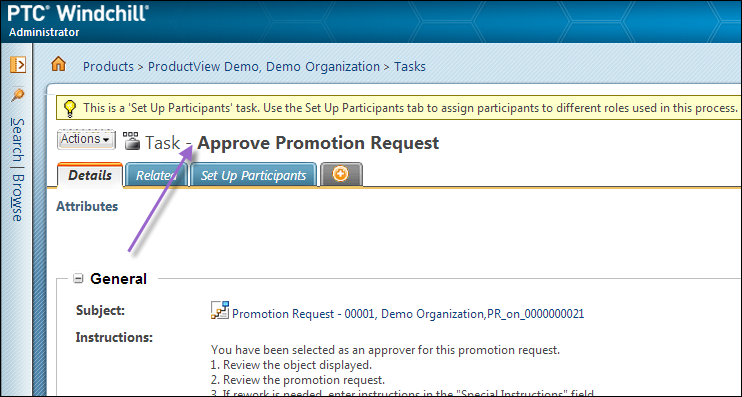
Task: Click the PTC Windchill logo
Action: point(78,13)
